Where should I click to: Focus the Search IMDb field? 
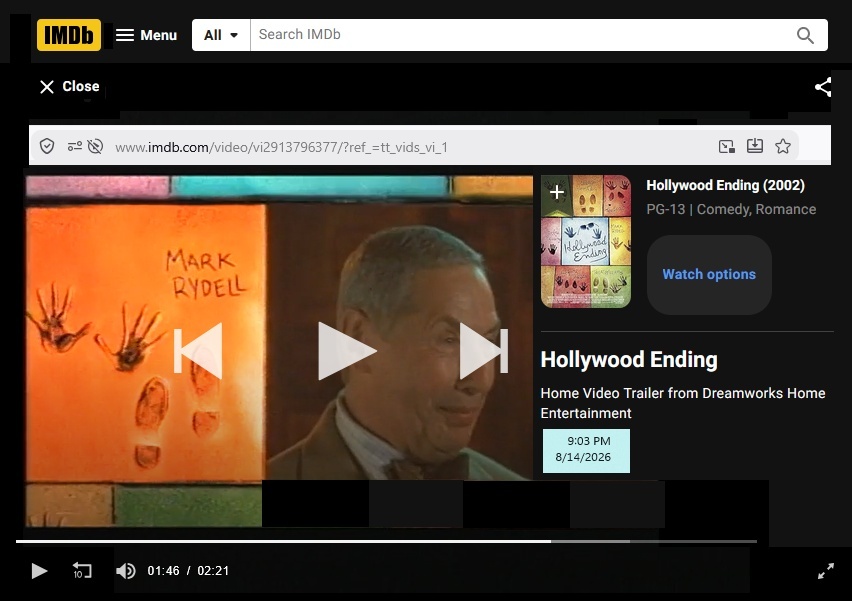521,35
